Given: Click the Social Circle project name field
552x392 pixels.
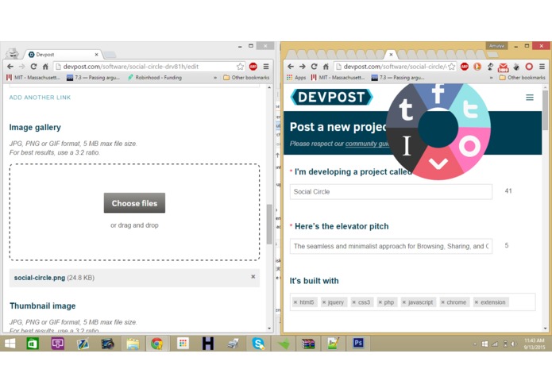Looking at the screenshot, I should pyautogui.click(x=391, y=191).
